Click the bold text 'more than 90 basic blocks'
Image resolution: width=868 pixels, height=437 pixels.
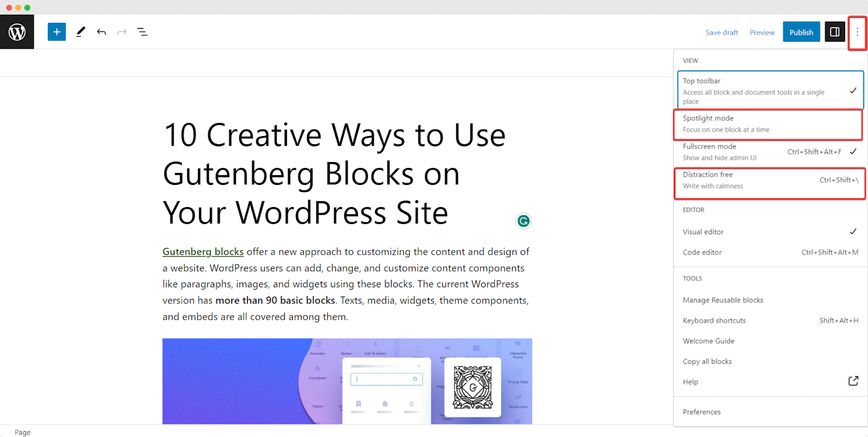coord(275,300)
